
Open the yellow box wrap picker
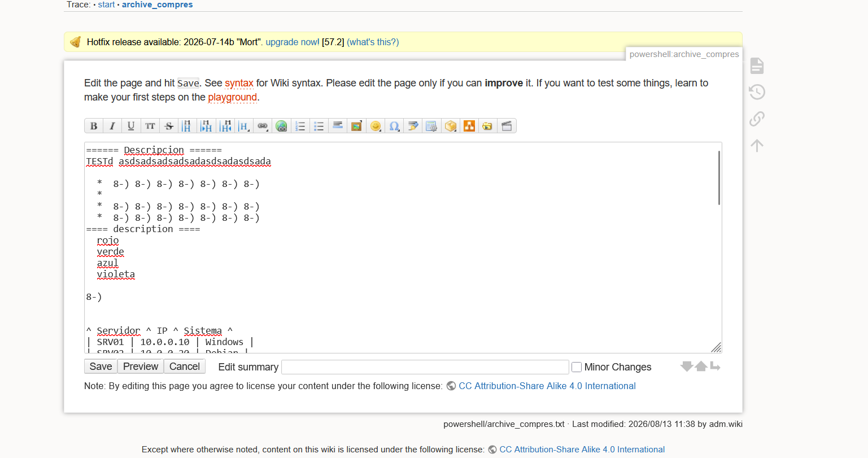tap(451, 126)
